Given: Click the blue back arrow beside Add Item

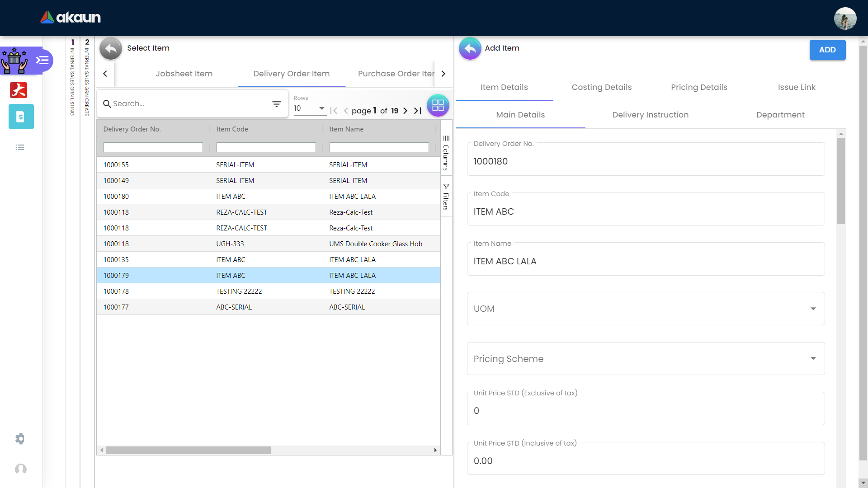Looking at the screenshot, I should tap(470, 48).
